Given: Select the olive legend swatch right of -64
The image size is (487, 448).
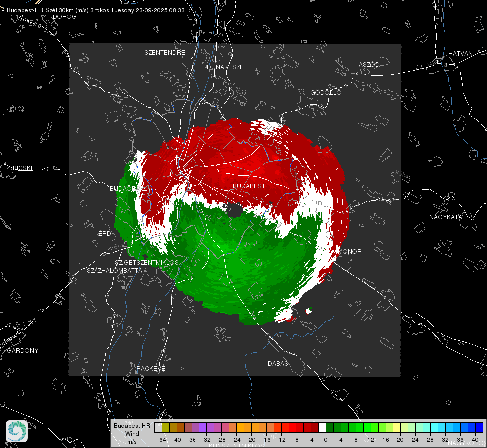Looking at the screenshot, I should 166,427.
